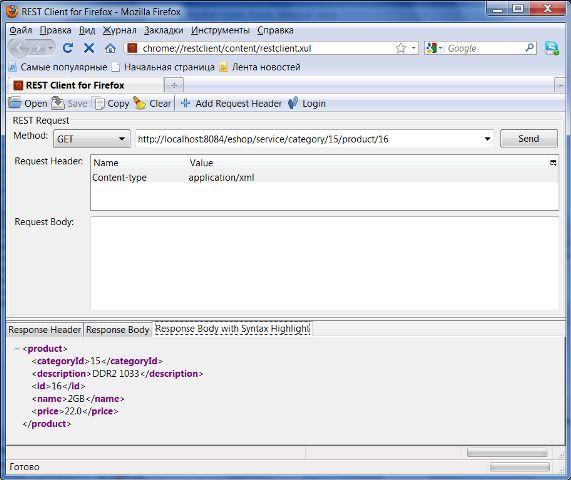The height and width of the screenshot is (480, 571).
Task: Click the Firefox reload icon
Action: tap(68, 48)
